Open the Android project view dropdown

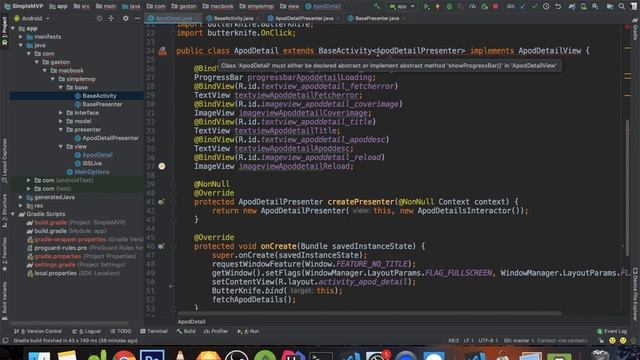pos(32,18)
